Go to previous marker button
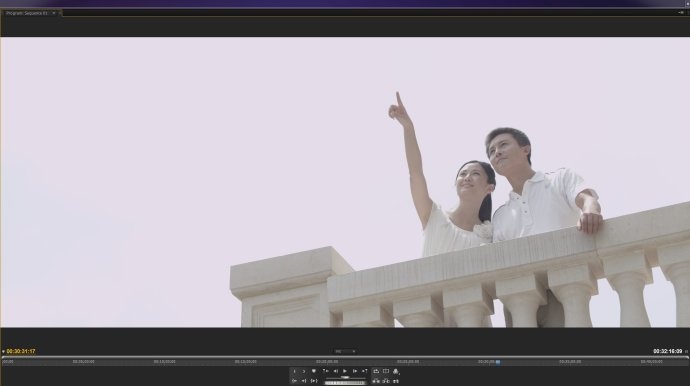 coord(326,371)
